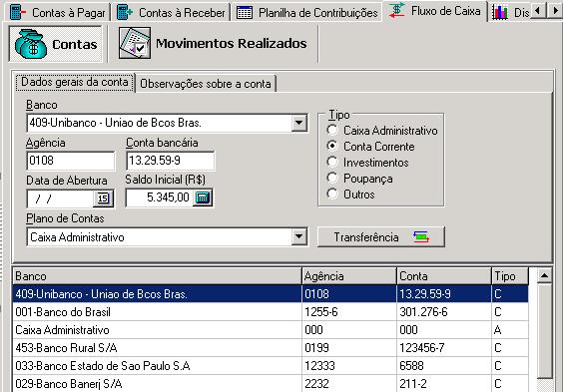The image size is (563, 392).
Task: Select row 409-Unibanco in accounts table
Action: point(271,294)
